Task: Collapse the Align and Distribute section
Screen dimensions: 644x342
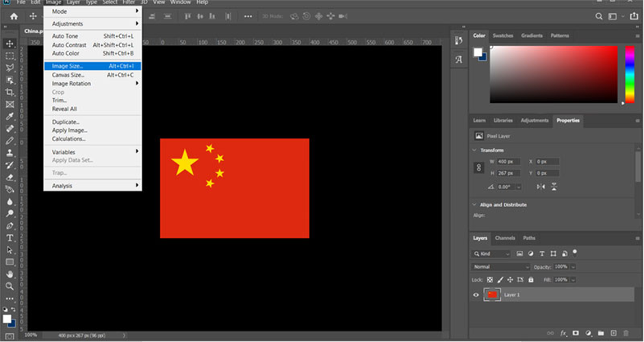Action: [475, 204]
